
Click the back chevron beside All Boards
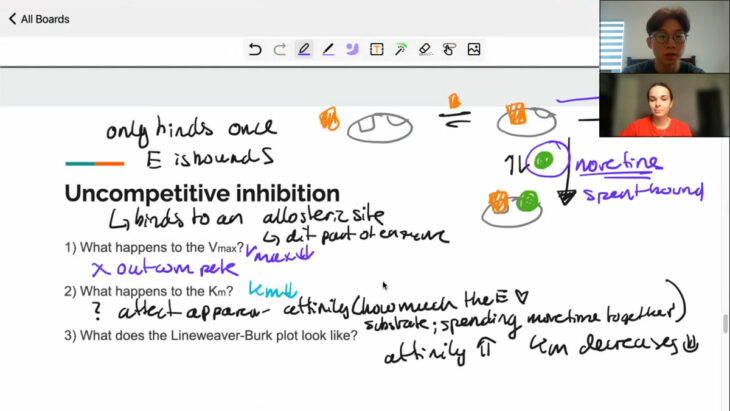point(13,19)
